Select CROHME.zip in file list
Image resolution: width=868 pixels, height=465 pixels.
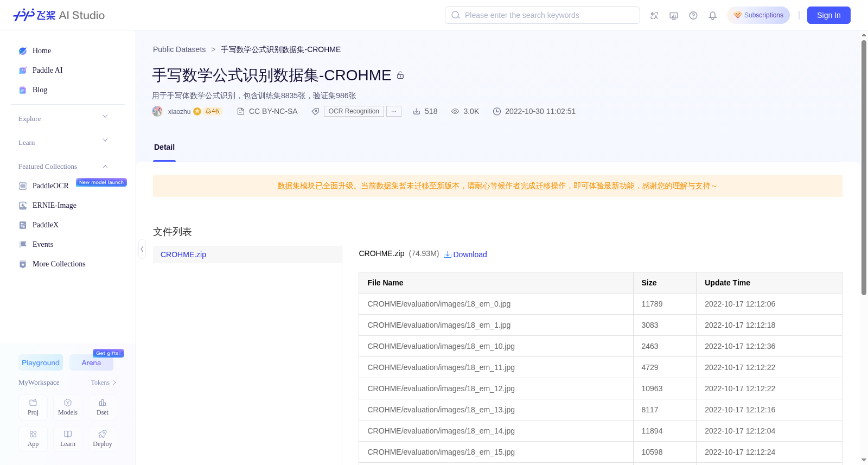click(x=247, y=254)
